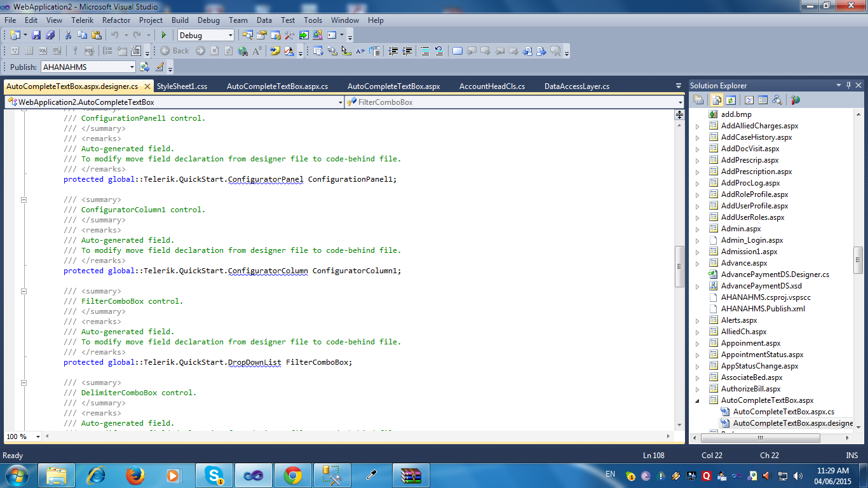Click the Decrease Indent toolbar icon

[x=393, y=51]
